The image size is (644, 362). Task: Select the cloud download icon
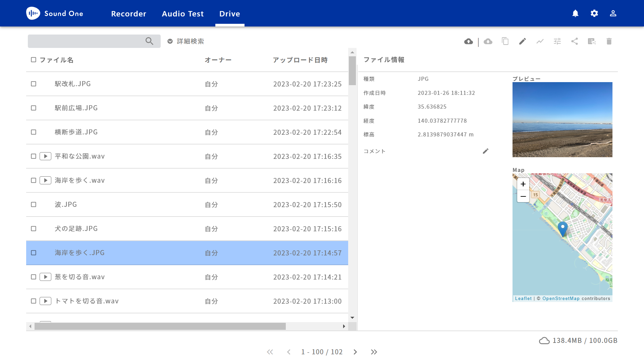[x=488, y=41]
